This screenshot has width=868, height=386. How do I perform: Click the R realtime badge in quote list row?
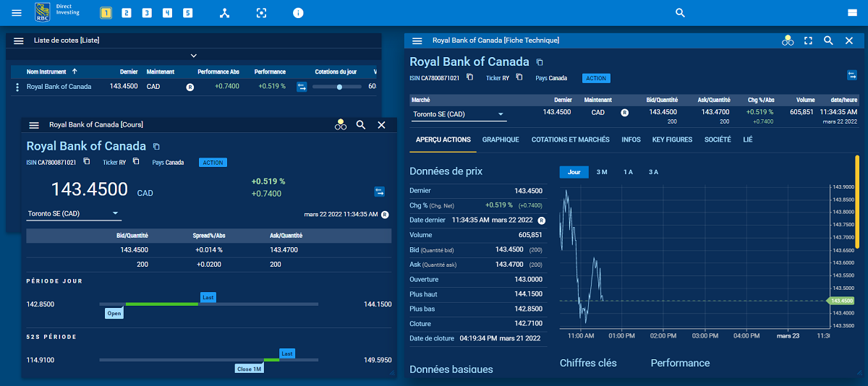click(x=190, y=87)
